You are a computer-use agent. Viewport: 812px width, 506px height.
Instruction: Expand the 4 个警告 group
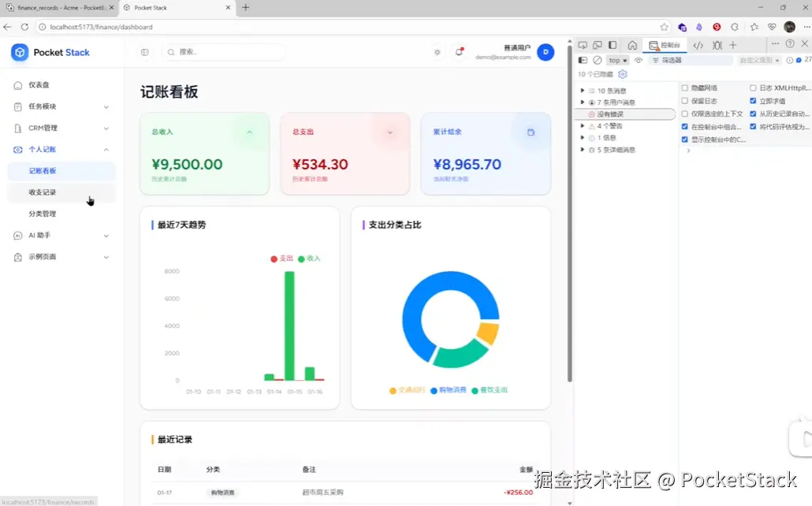[x=583, y=126]
